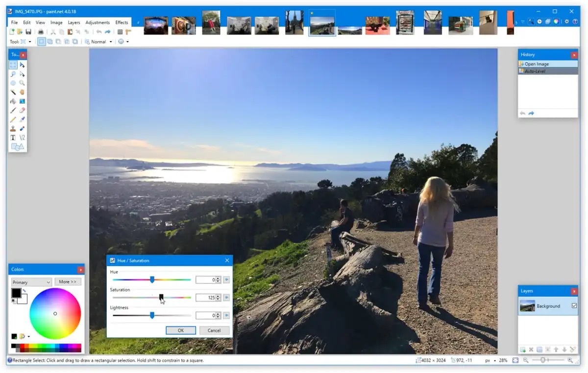Screen dimensions: 588x373
Task: Open the Adjustments menu
Action: coord(98,23)
